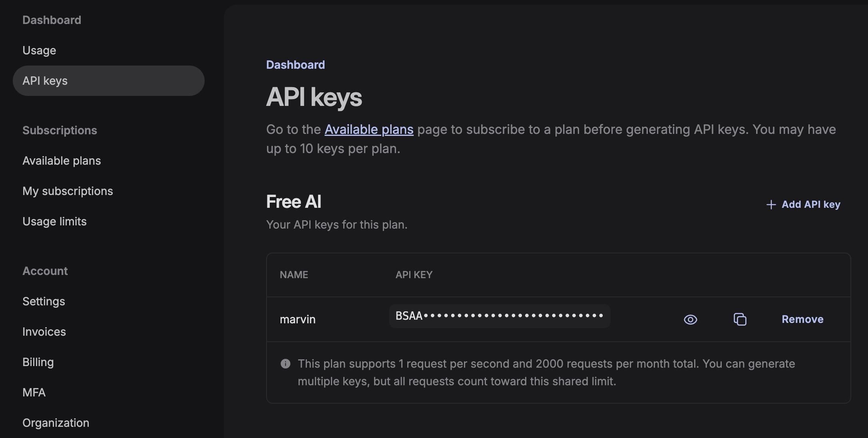The image size is (868, 438).
Task: Click the Add API key button label
Action: pyautogui.click(x=811, y=205)
